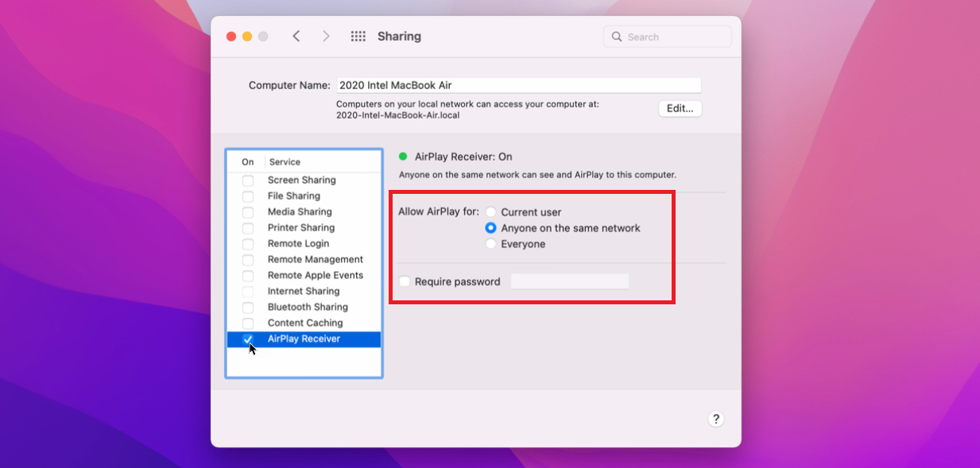Click the back navigation arrow
The image size is (980, 468).
click(x=295, y=36)
